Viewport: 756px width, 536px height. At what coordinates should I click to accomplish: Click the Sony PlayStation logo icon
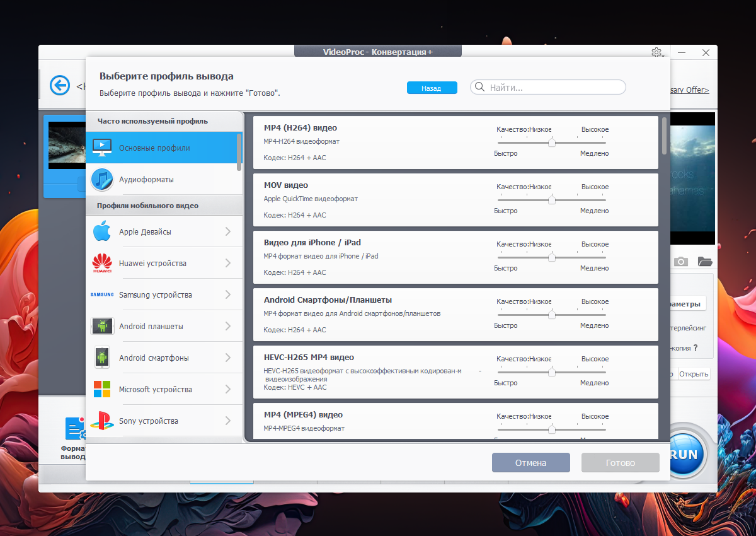(102, 421)
